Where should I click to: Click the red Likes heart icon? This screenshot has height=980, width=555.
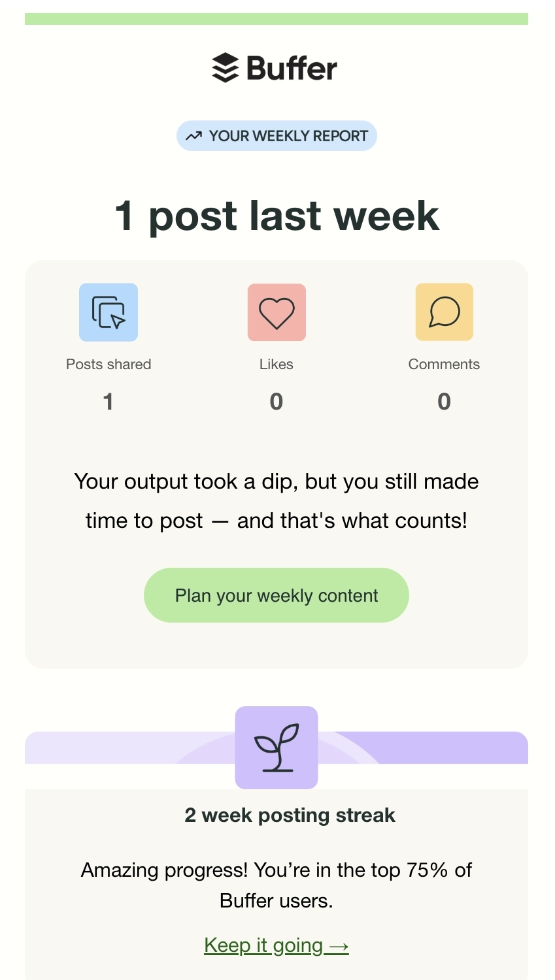(x=277, y=312)
